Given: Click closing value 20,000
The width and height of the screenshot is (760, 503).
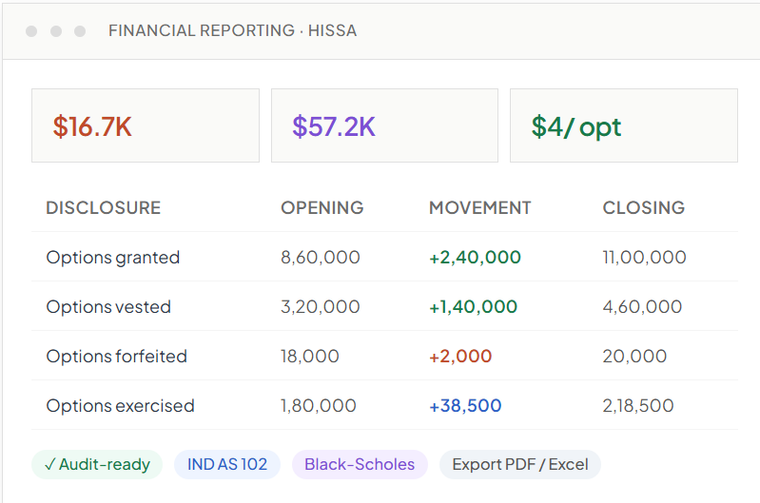Looking at the screenshot, I should tap(634, 356).
